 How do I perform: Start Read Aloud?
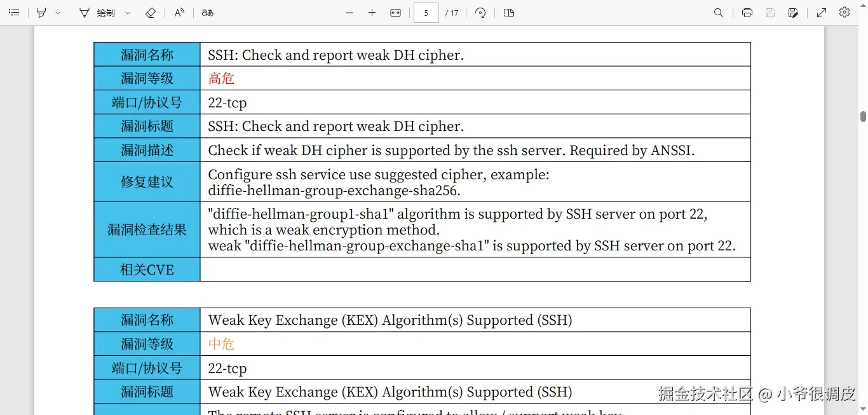180,13
